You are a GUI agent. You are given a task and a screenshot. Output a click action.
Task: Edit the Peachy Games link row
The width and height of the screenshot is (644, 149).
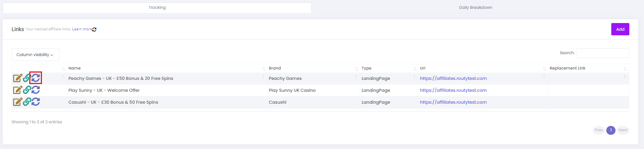(x=18, y=78)
